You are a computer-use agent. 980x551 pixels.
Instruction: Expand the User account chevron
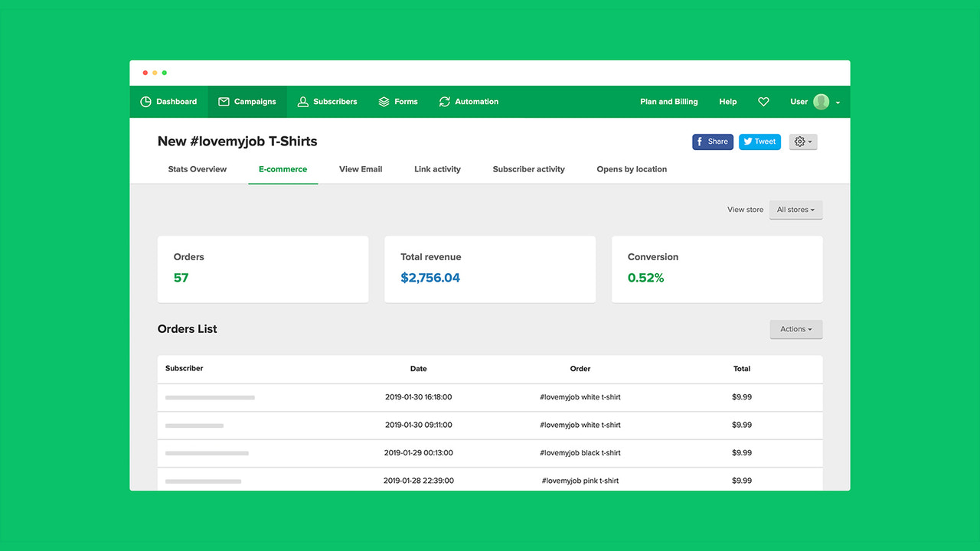tap(837, 102)
